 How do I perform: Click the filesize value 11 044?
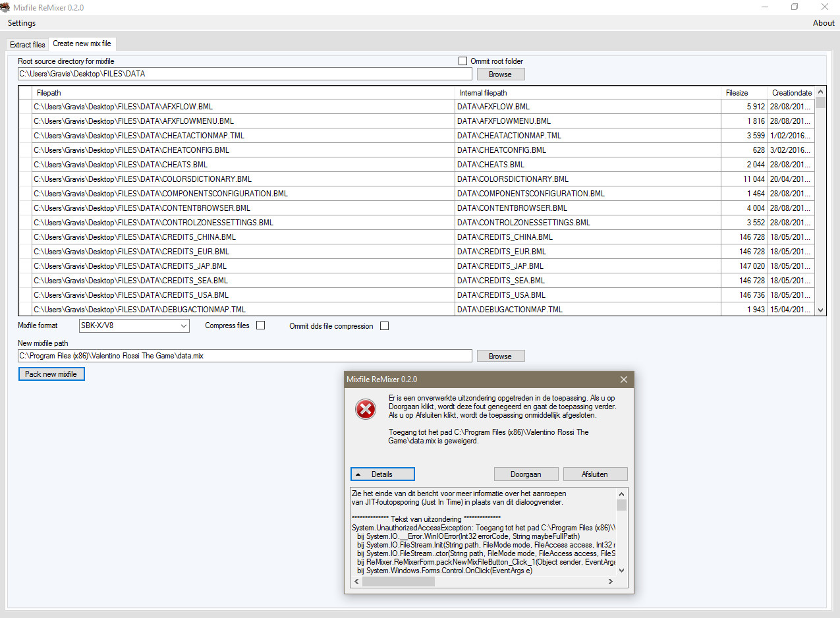[x=744, y=179]
